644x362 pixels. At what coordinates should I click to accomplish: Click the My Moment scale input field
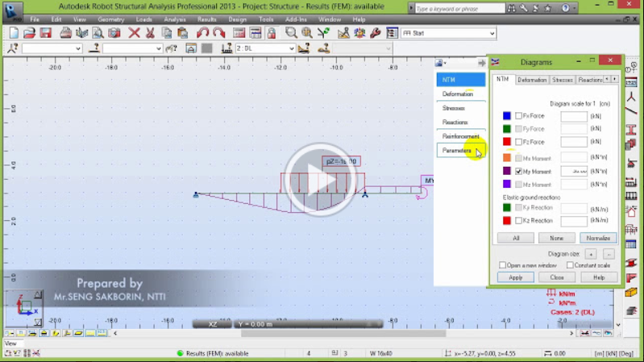tap(574, 172)
